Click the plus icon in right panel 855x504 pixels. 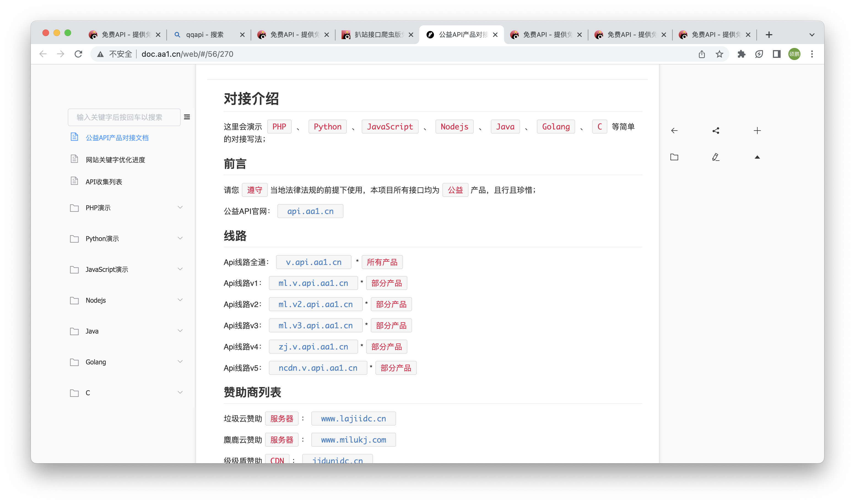pos(757,131)
